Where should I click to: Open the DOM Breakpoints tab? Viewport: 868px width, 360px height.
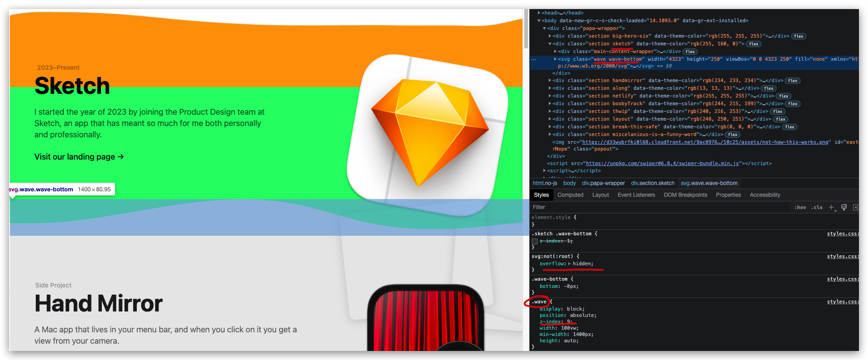pos(686,195)
